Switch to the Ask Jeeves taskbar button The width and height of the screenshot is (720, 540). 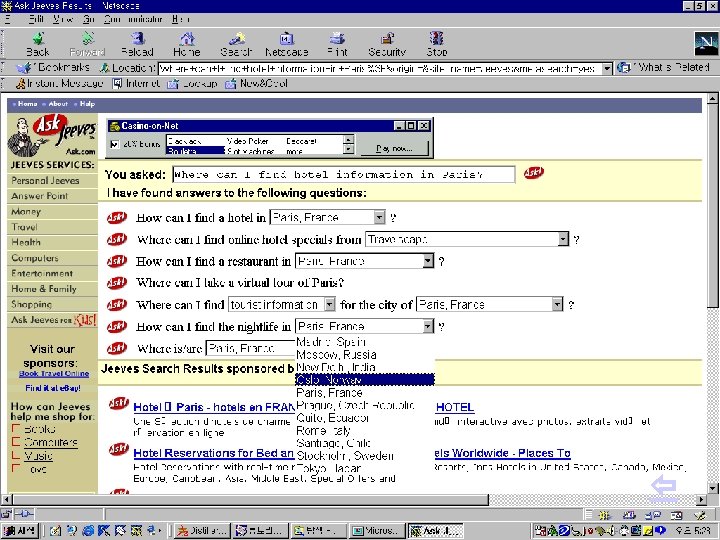tap(435, 531)
